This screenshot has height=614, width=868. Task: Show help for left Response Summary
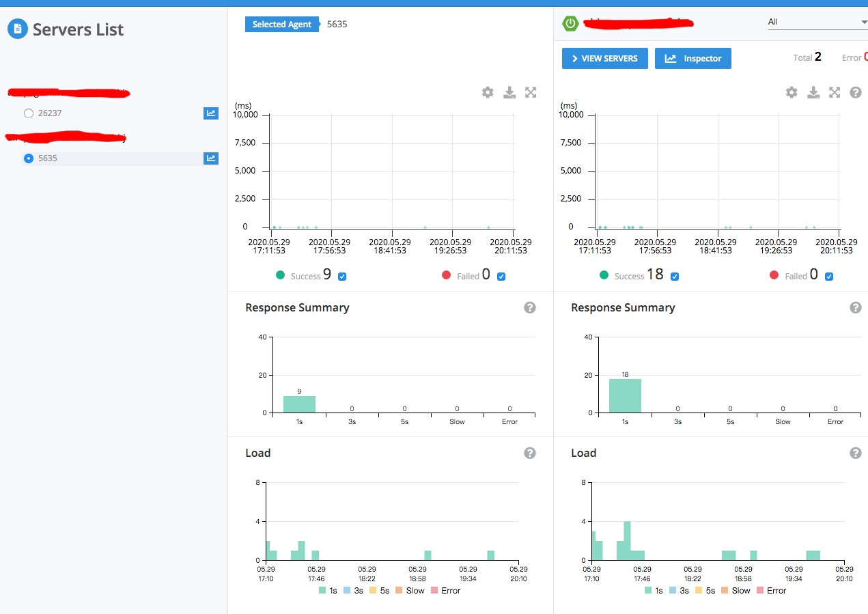pos(530,308)
